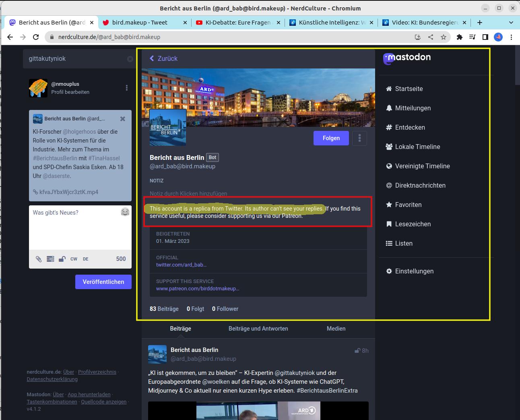520x420 pixels.
Task: Open Chromium extensions puzzle icon
Action: coord(460,37)
